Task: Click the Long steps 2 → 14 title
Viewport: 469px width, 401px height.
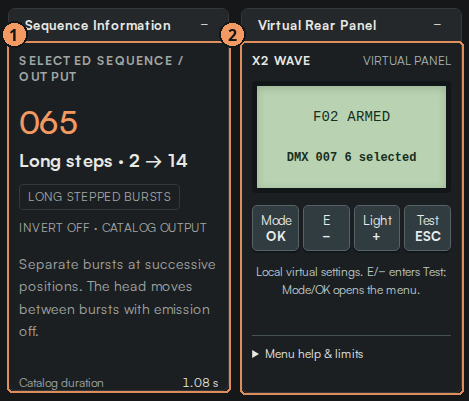Action: [103, 161]
